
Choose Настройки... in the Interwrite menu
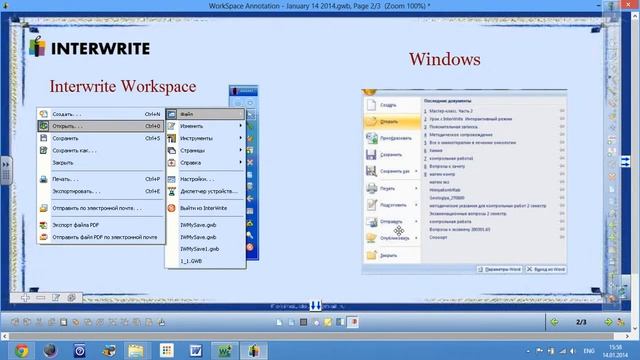pos(205,179)
